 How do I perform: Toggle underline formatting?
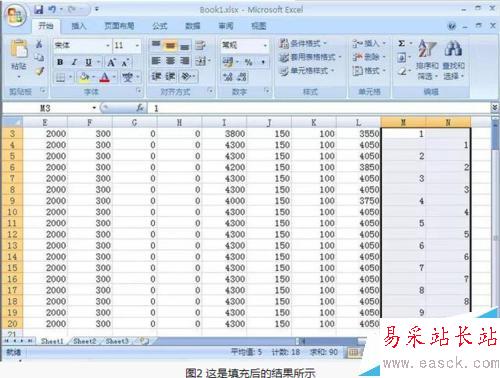pos(88,62)
